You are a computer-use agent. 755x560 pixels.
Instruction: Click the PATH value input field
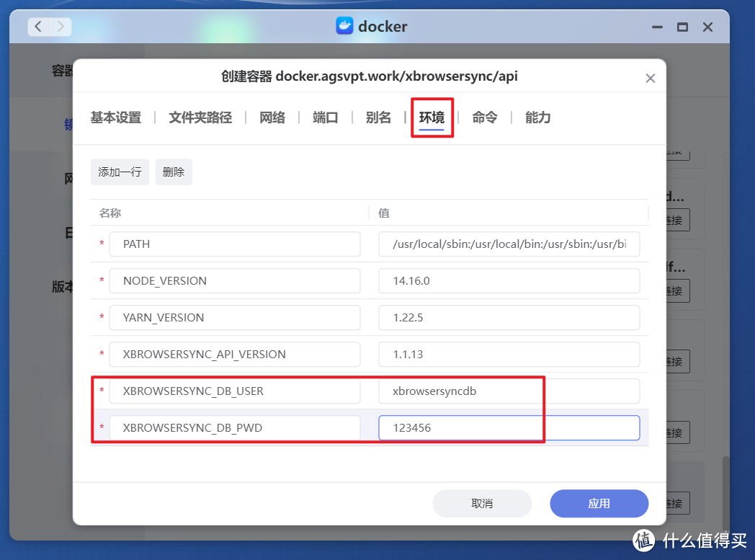pos(509,244)
